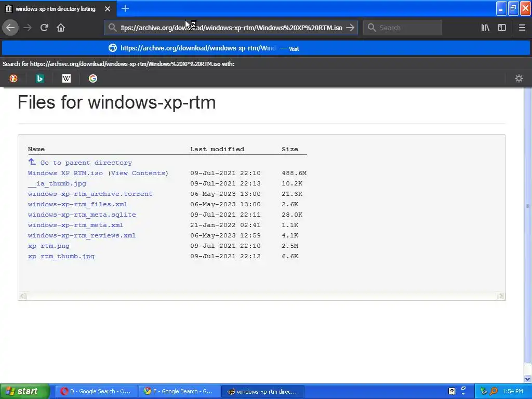
Task: Click the Forward arrow button
Action: click(x=28, y=28)
